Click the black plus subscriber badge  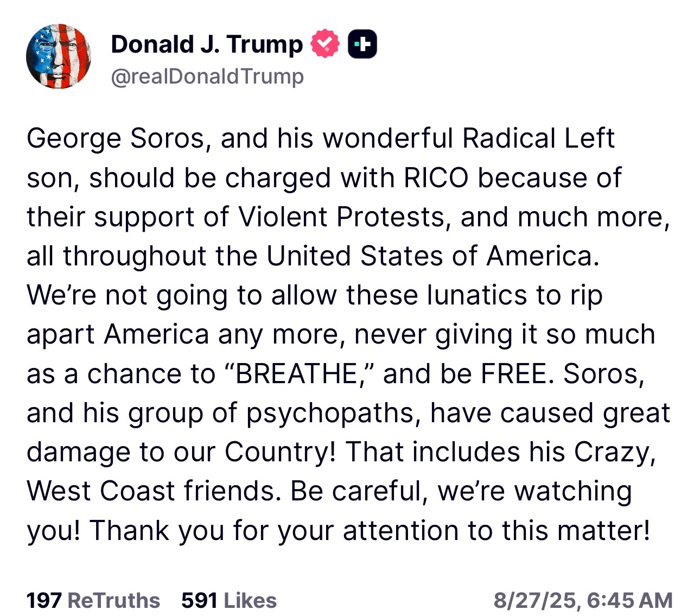pyautogui.click(x=362, y=45)
